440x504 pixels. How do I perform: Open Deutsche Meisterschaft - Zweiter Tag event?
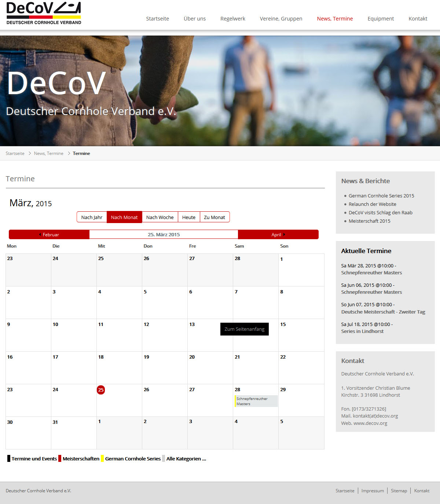point(383,312)
